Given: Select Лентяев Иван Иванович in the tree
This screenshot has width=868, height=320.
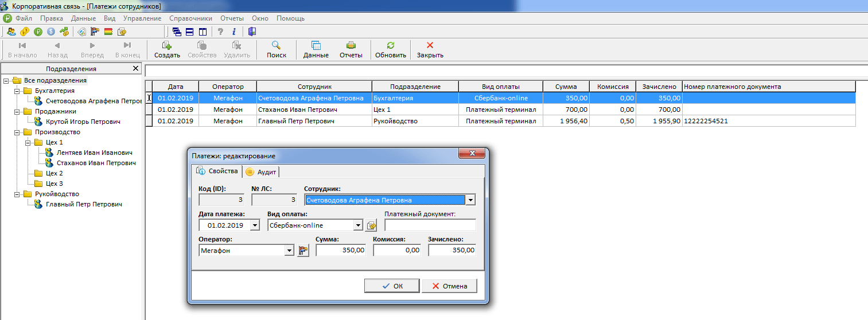Looking at the screenshot, I should (x=94, y=153).
